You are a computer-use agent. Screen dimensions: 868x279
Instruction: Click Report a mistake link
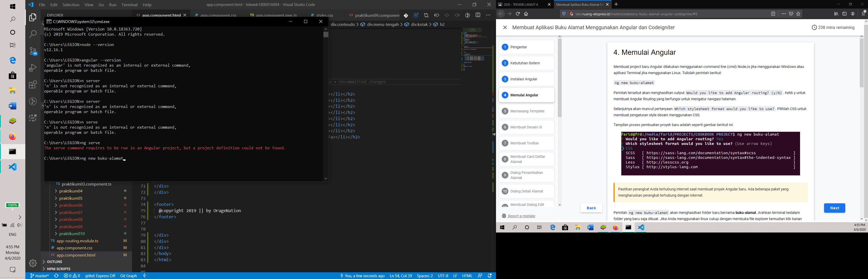[x=521, y=216]
